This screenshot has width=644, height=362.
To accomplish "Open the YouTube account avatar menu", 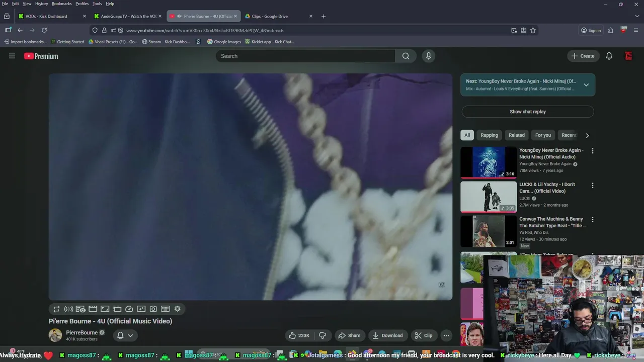I will point(628,56).
